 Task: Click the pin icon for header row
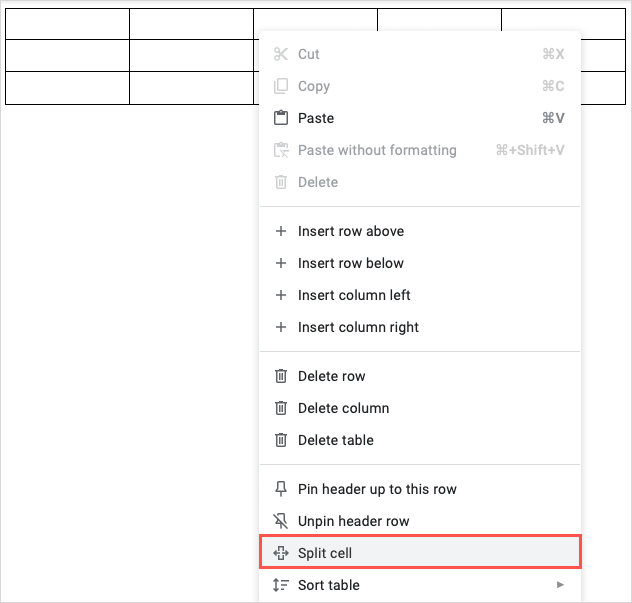(281, 489)
